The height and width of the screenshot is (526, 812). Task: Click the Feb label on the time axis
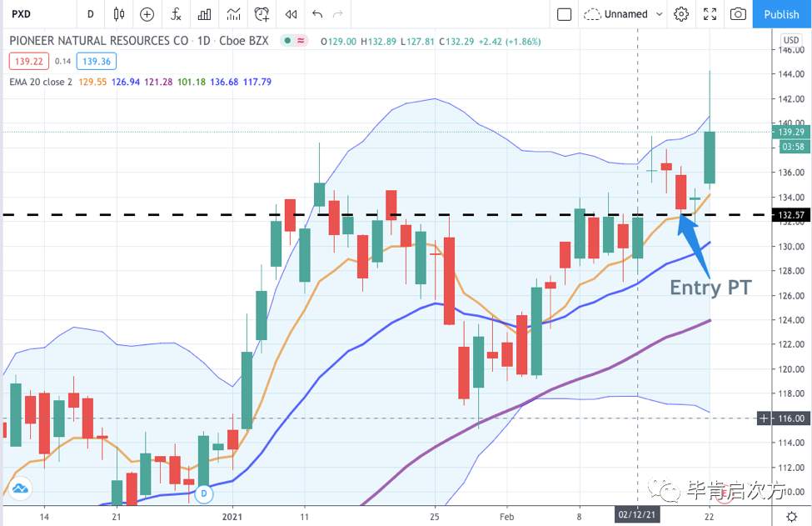pos(506,517)
